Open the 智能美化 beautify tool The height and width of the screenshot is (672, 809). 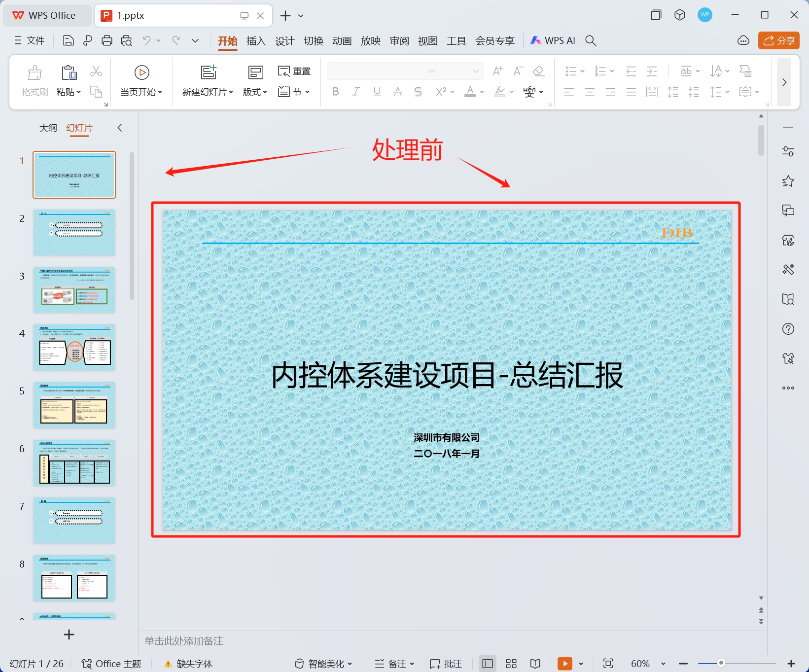coord(323,663)
